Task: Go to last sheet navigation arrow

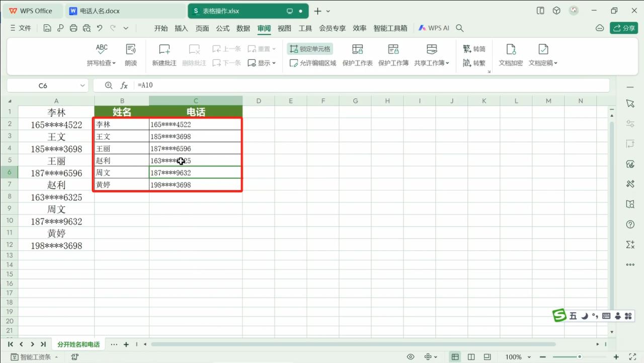Action: (43, 344)
